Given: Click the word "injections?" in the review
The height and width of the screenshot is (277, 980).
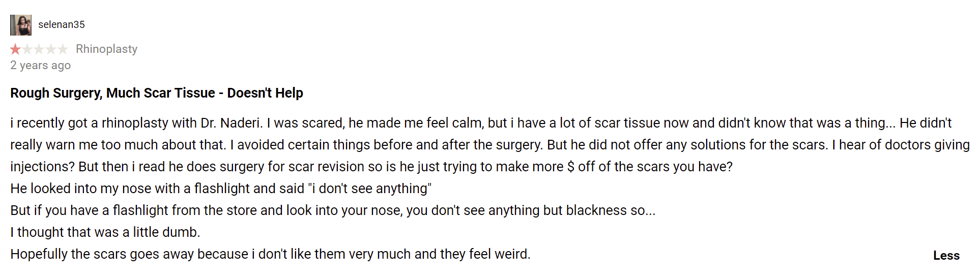Looking at the screenshot, I should point(42,167).
